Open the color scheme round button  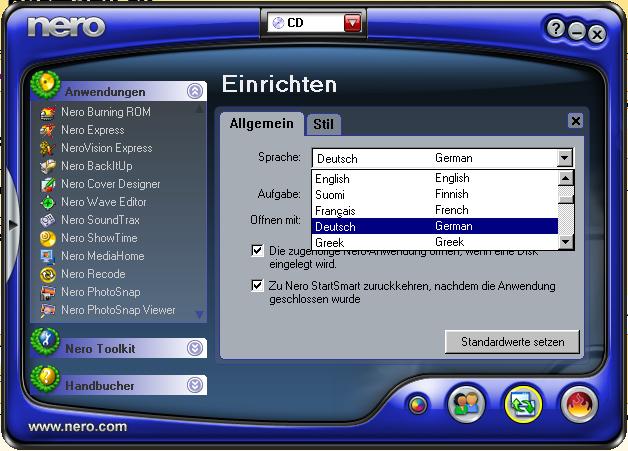click(x=418, y=405)
